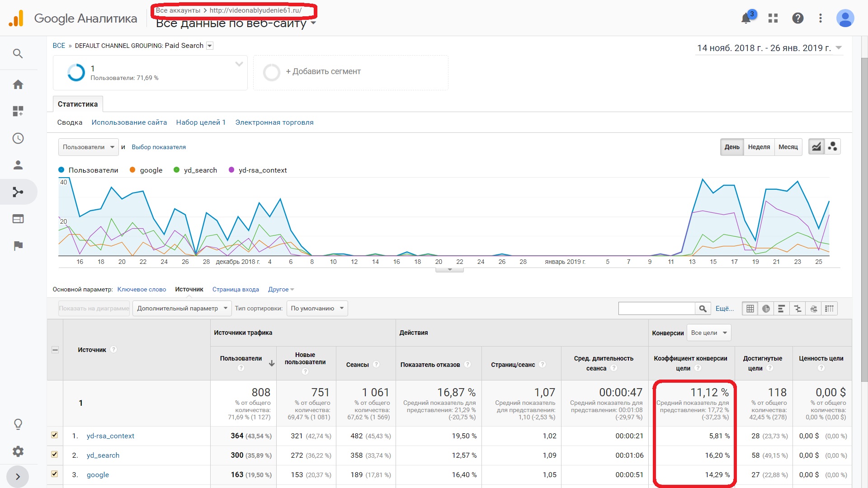This screenshot has height=488, width=868.
Task: Open notifications bell with 3 alerts
Action: [x=746, y=18]
